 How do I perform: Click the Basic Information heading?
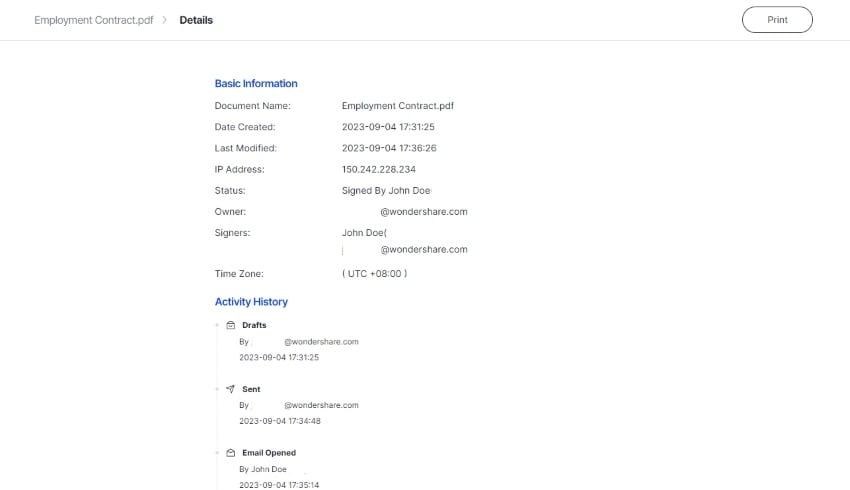pos(256,84)
